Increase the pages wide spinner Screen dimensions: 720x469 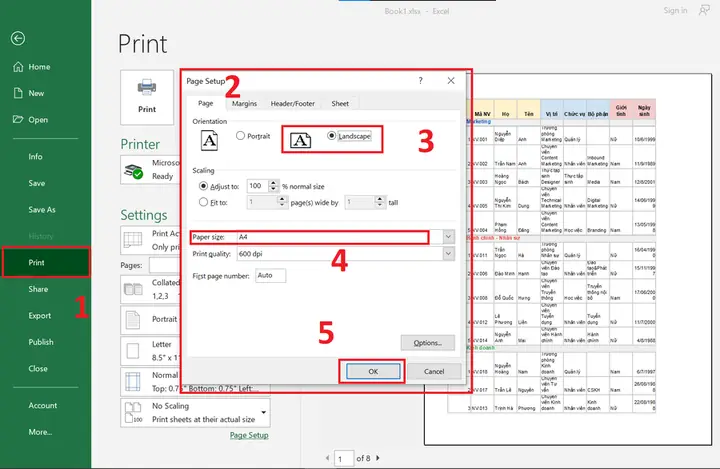coord(282,199)
